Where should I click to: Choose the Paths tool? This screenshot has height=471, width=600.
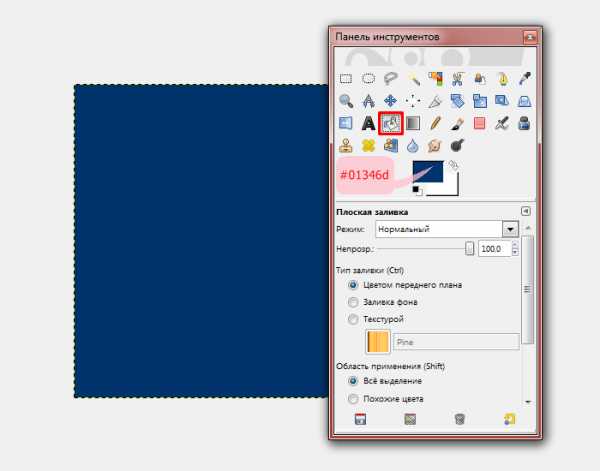coord(502,79)
